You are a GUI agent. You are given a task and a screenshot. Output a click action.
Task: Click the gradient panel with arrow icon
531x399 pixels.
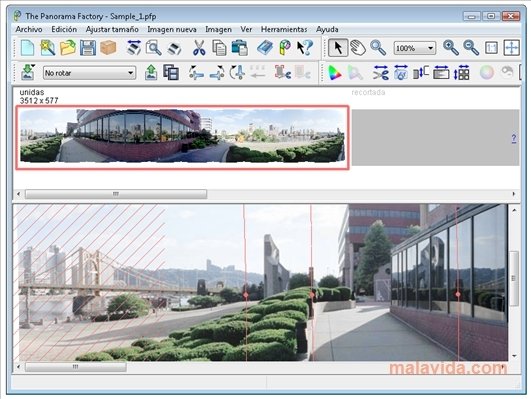point(441,72)
